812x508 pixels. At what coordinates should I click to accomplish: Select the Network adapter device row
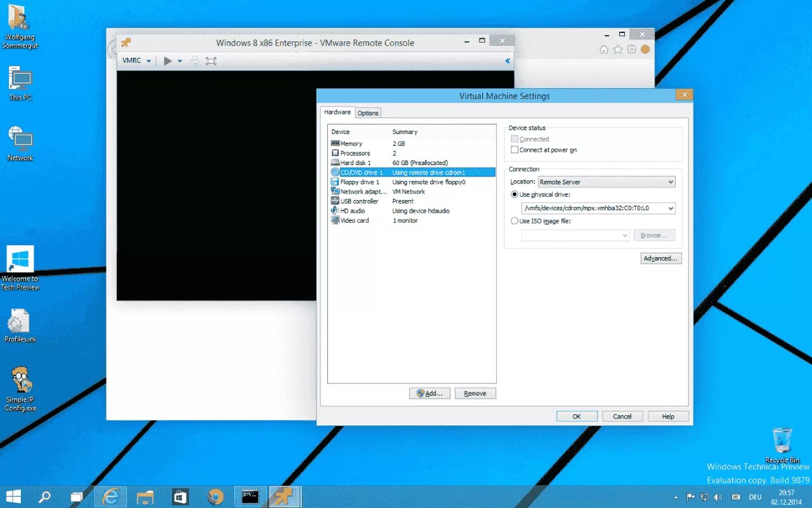coord(412,191)
